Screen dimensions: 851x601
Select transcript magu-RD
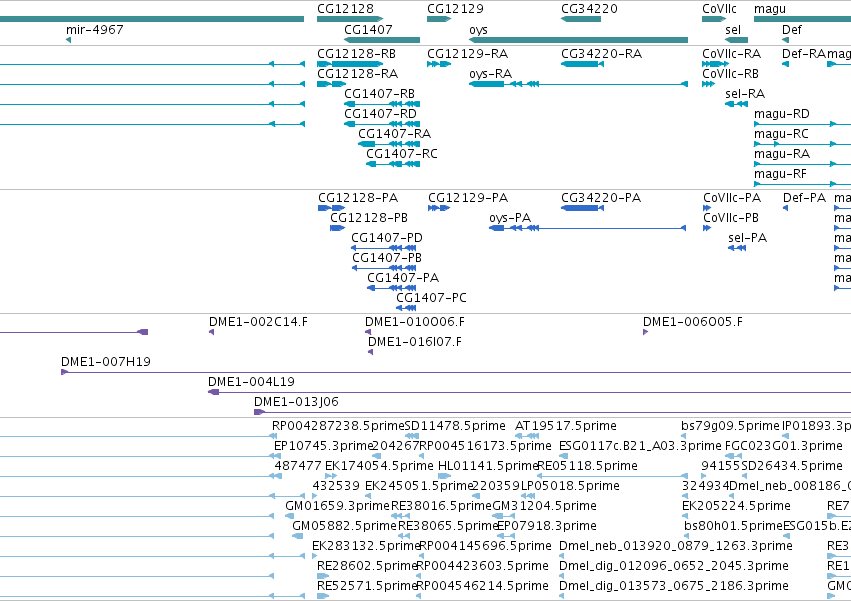click(802, 124)
